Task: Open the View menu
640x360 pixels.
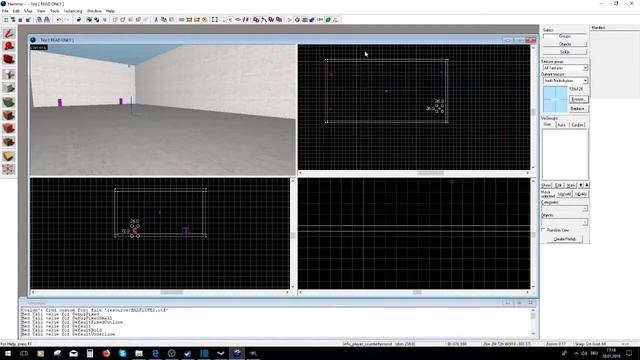Action: click(41, 11)
